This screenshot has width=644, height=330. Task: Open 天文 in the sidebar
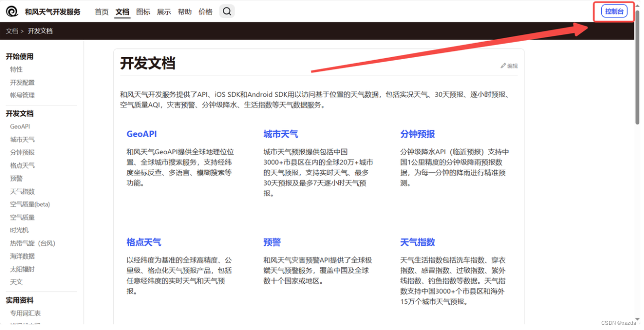click(x=16, y=282)
